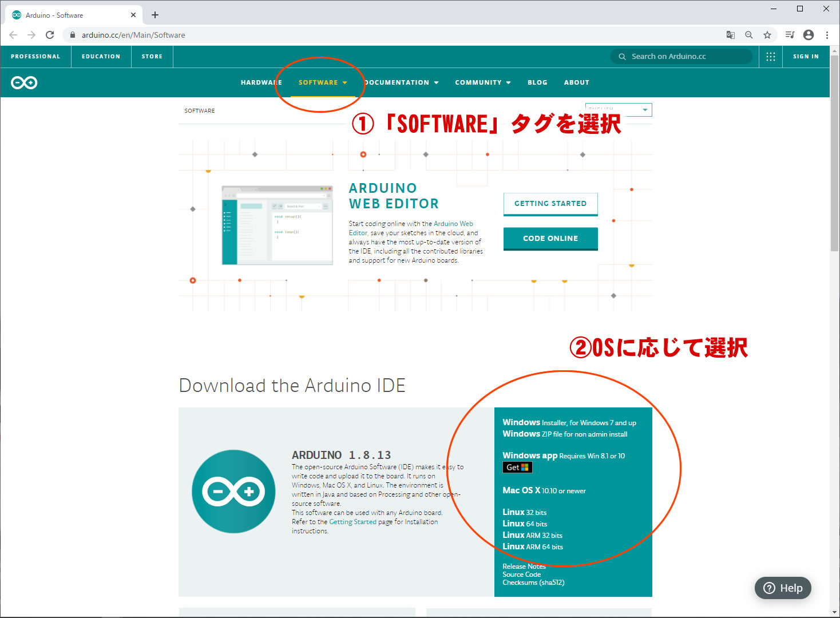Screen dimensions: 840x618
Task: Go to the BLOG page
Action: tap(537, 83)
